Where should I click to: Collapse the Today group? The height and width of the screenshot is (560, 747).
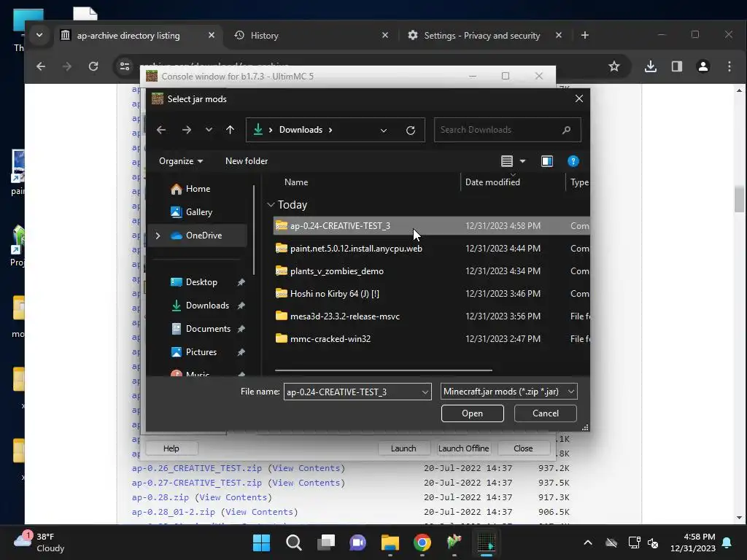point(271,205)
